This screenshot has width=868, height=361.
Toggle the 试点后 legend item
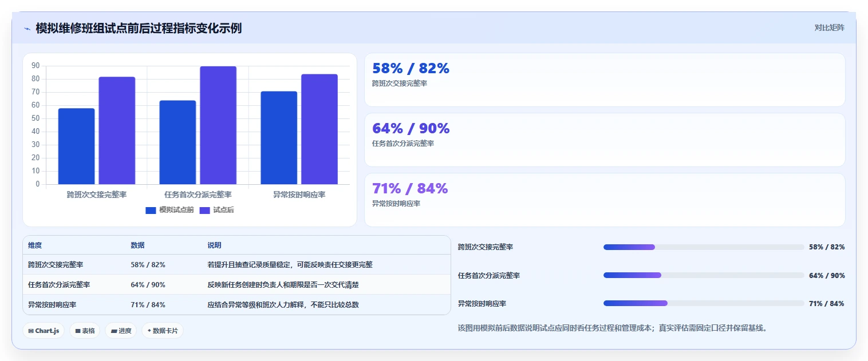click(x=216, y=210)
